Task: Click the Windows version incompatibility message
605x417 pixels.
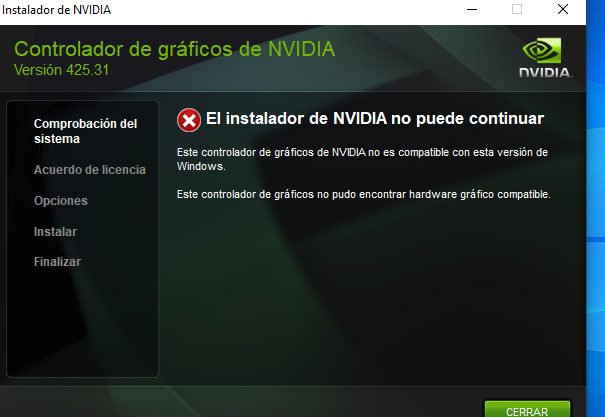Action: [x=362, y=159]
